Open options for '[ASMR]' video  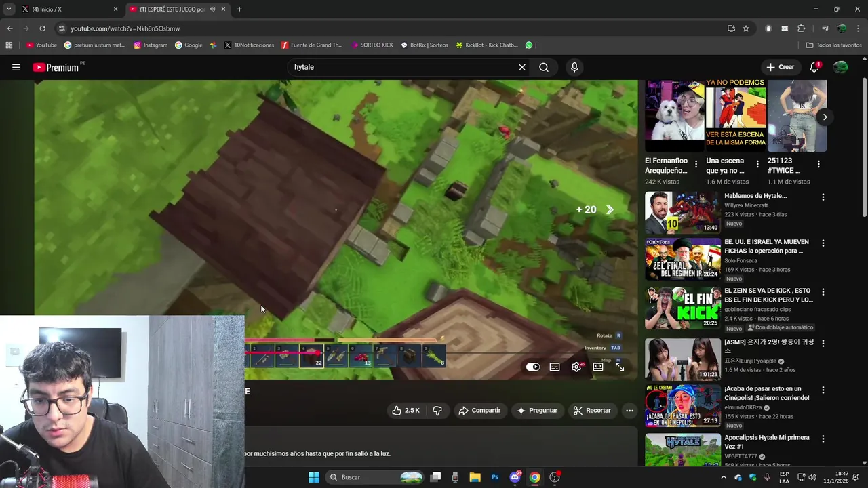pos(823,344)
